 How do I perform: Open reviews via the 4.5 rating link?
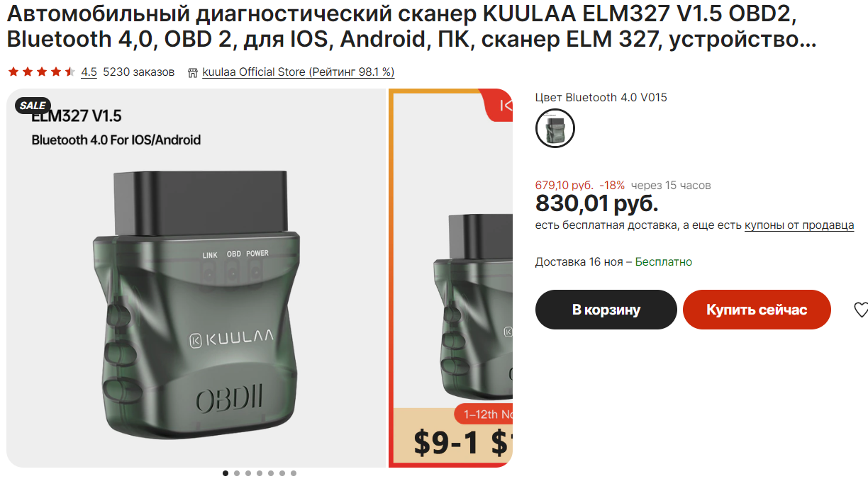(x=89, y=72)
